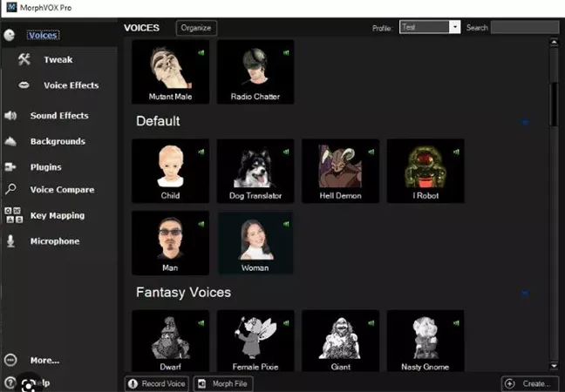
Task: Click the Backgrounds mountain icon
Action: click(10, 141)
